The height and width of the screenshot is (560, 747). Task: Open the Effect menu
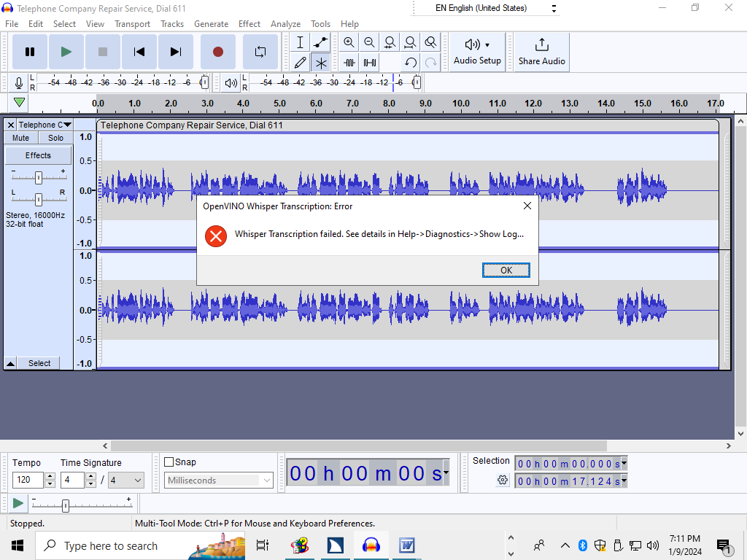coord(249,24)
